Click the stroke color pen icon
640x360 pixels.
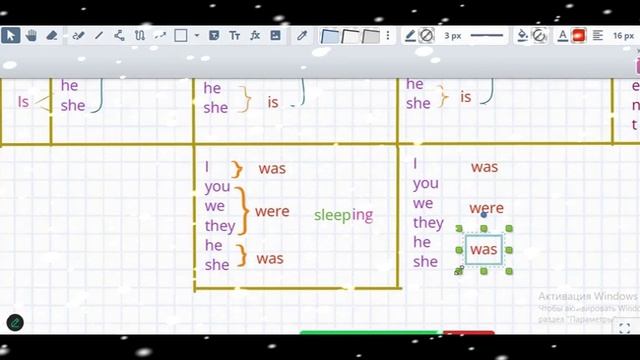point(410,36)
